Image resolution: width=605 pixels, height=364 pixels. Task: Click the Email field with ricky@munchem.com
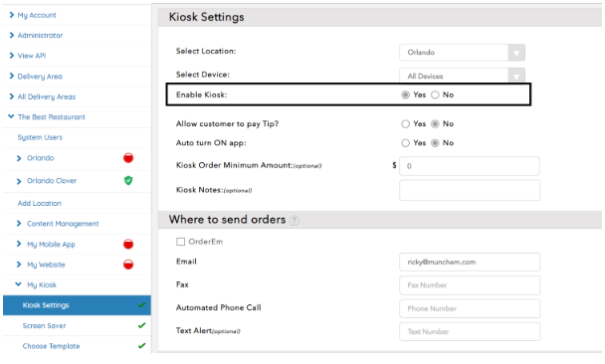(470, 263)
